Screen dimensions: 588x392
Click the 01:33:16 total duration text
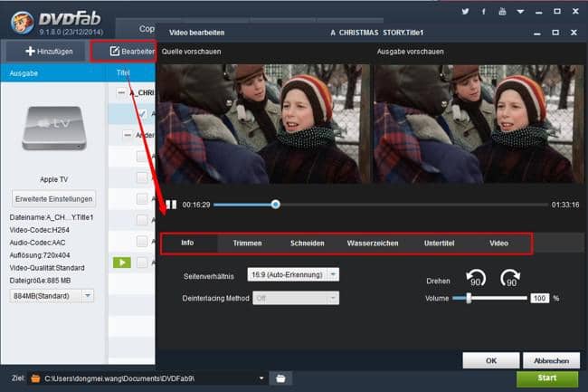(565, 205)
